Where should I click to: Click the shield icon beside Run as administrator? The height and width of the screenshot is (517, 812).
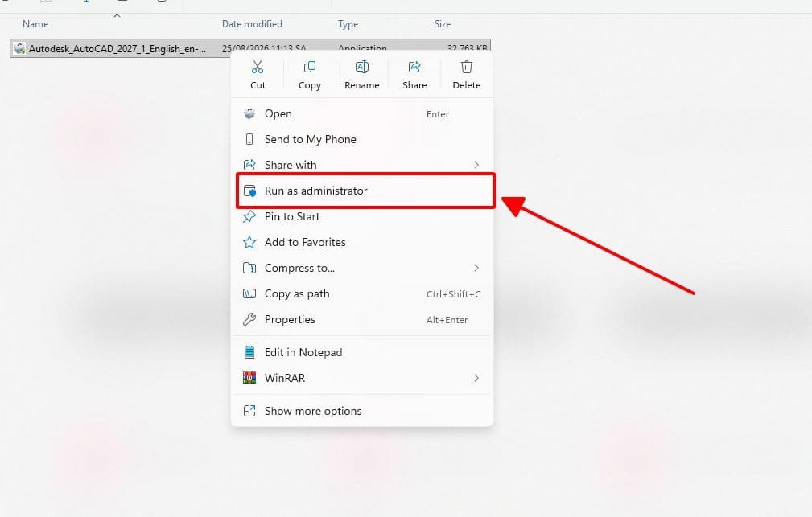(249, 191)
